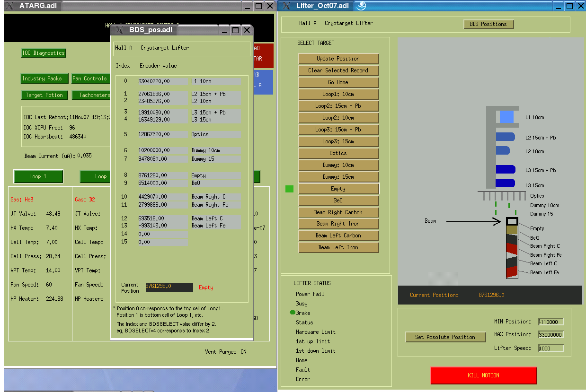Viewport: 586px width, 392px height.
Task: Select the Optics target
Action: [x=338, y=153]
